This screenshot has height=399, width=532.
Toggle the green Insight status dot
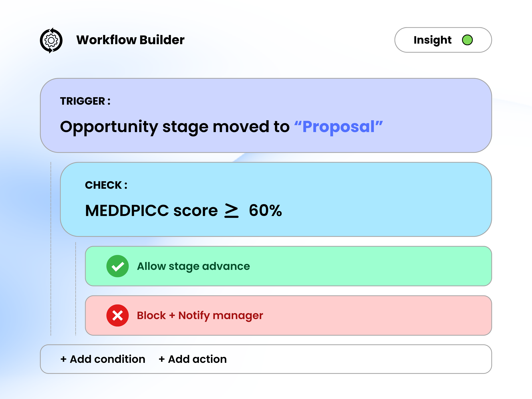tap(467, 40)
